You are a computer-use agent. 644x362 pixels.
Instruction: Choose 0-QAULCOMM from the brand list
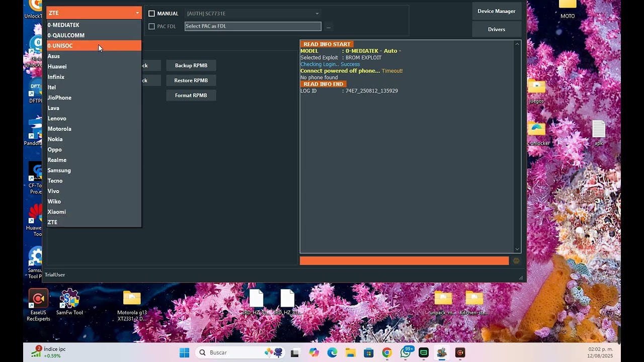pyautogui.click(x=94, y=35)
